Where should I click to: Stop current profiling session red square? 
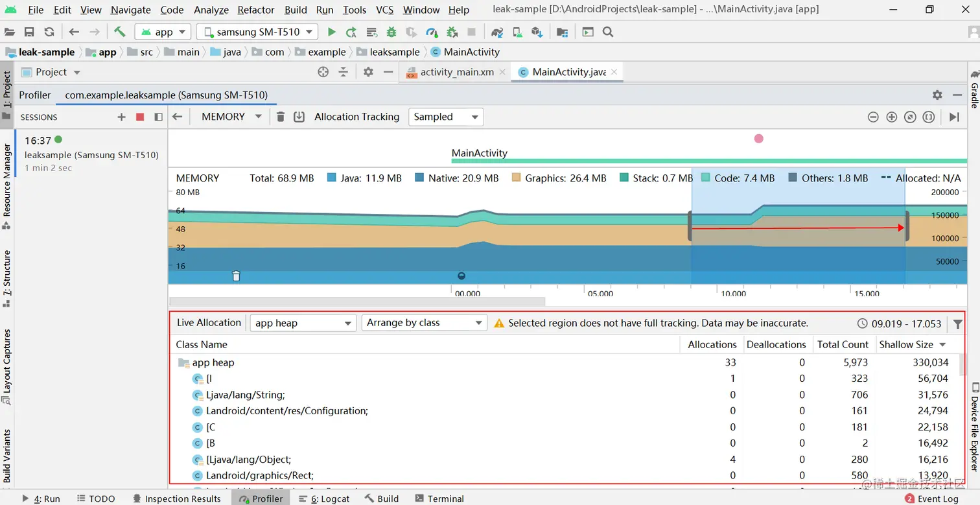click(140, 117)
